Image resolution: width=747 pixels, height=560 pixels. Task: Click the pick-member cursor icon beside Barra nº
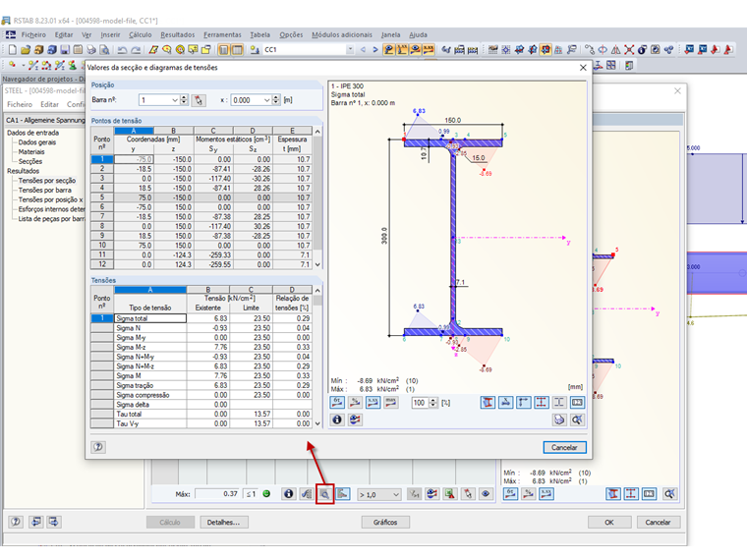pyautogui.click(x=199, y=100)
